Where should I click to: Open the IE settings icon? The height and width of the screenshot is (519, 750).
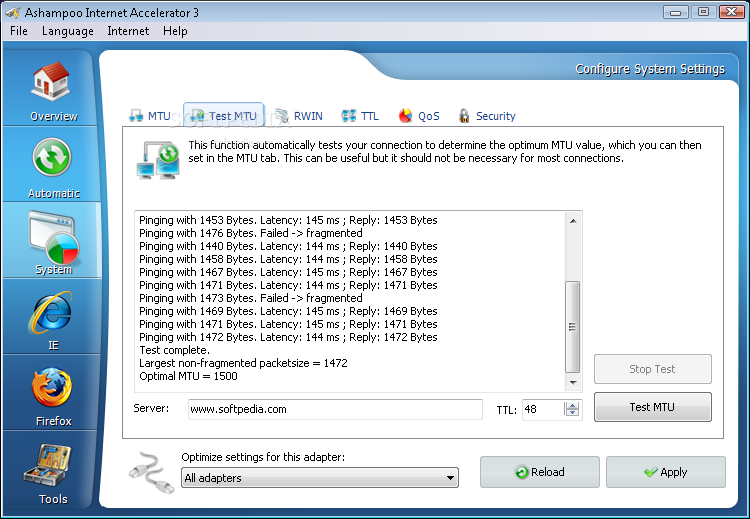click(52, 314)
